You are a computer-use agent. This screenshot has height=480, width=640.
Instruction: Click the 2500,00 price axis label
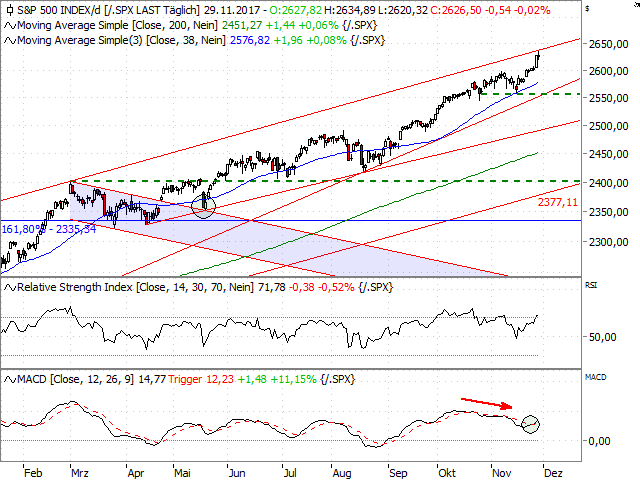click(608, 126)
